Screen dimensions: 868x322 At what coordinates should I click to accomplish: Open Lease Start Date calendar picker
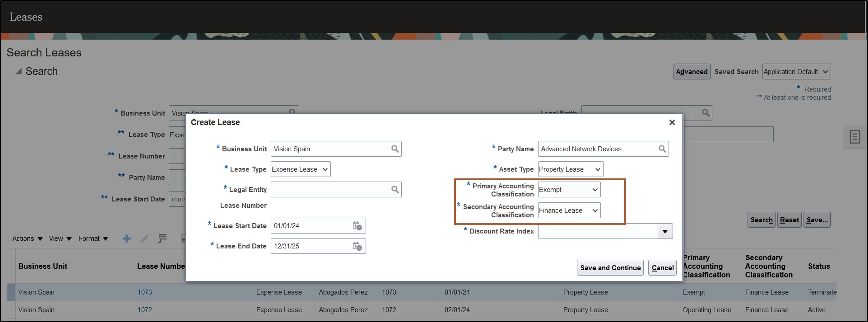pyautogui.click(x=357, y=226)
